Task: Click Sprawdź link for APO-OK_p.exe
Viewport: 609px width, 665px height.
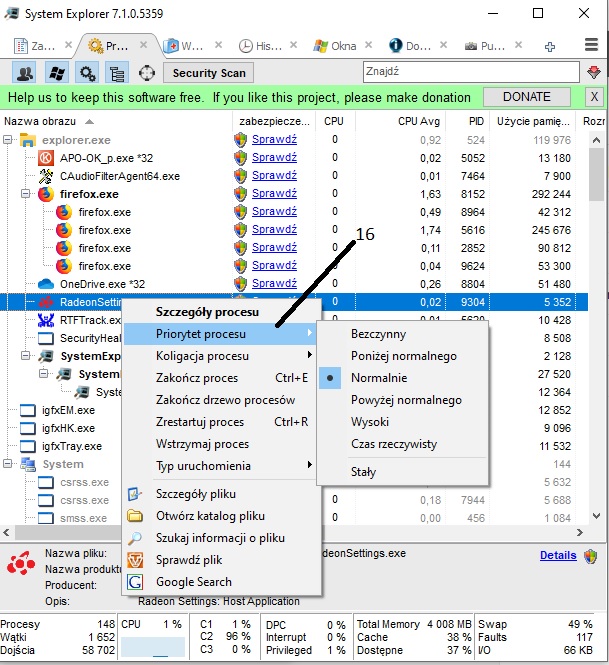Action: point(274,157)
